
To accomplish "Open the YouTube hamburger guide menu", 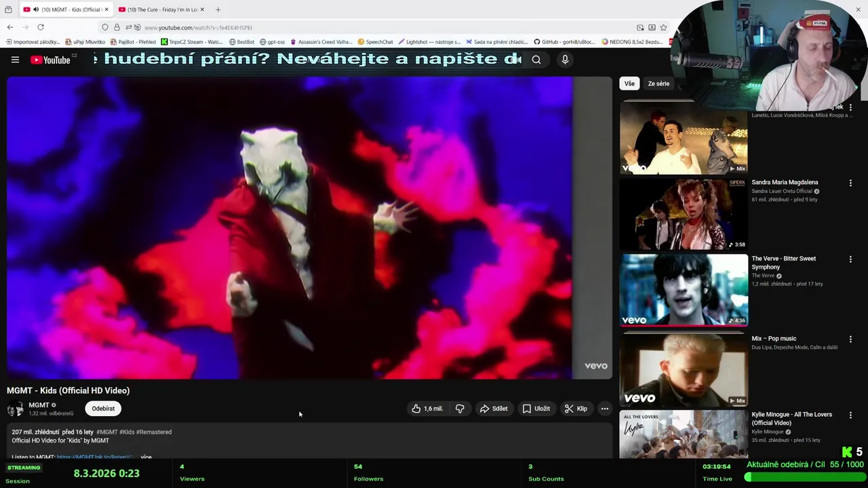I will [x=15, y=60].
